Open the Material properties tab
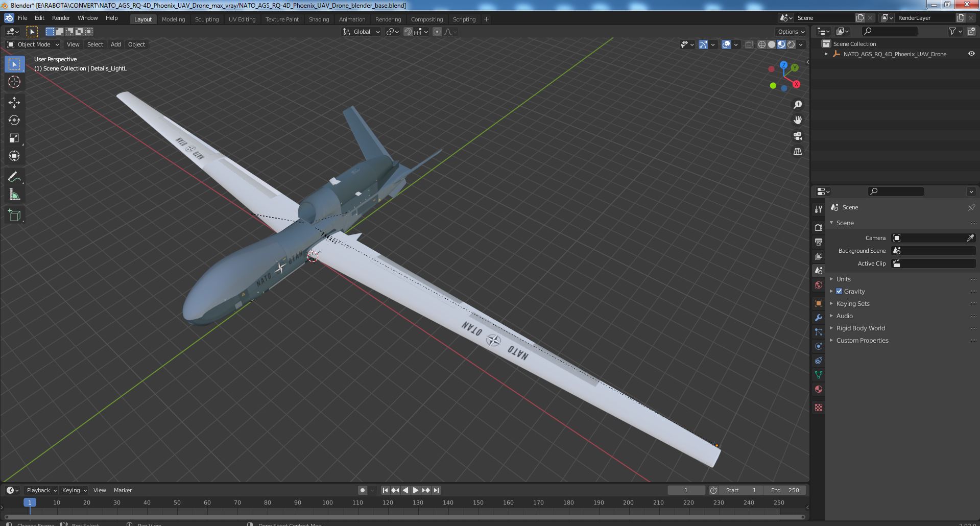980x526 pixels. (819, 389)
